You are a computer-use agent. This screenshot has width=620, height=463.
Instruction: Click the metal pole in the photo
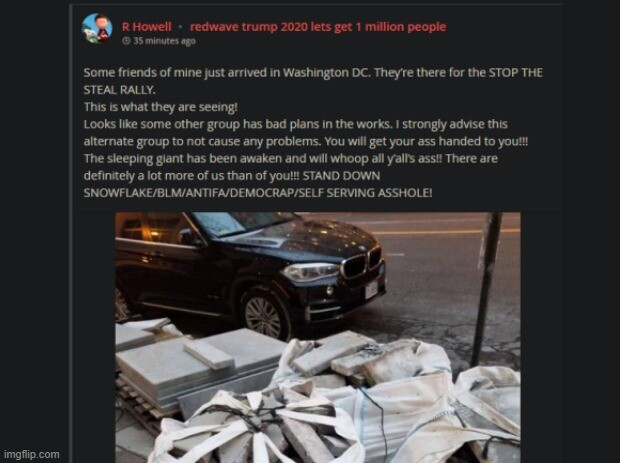pyautogui.click(x=487, y=289)
